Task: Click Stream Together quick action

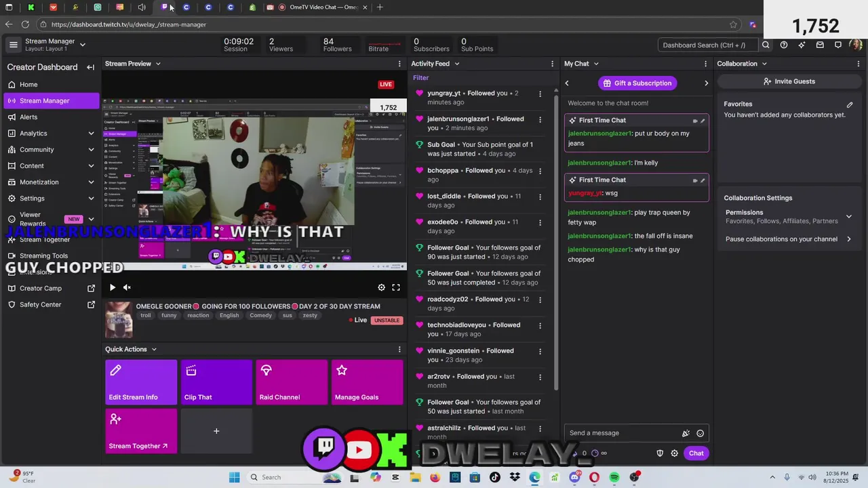Action: coord(141,431)
